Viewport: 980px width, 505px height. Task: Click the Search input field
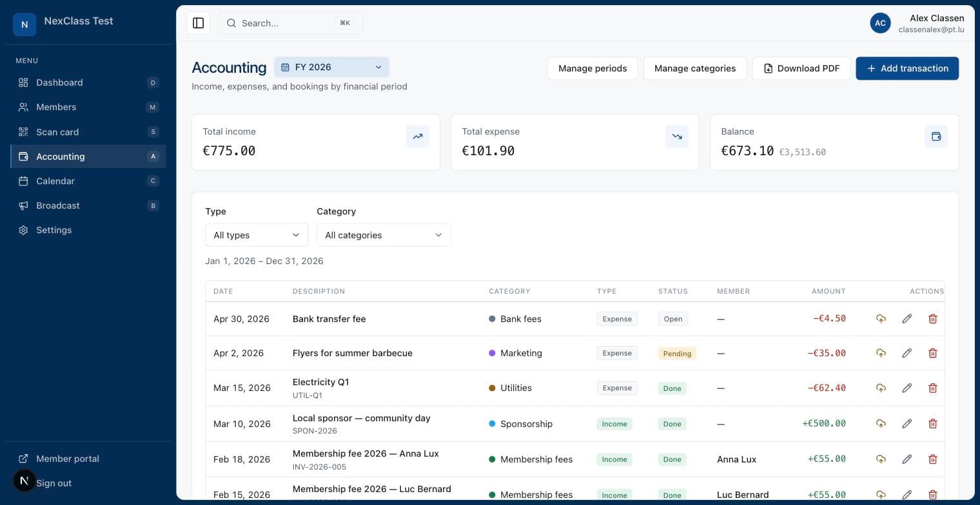[290, 23]
